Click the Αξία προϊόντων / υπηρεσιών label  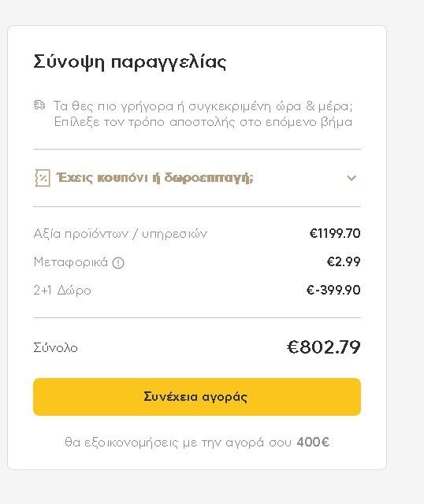click(121, 234)
